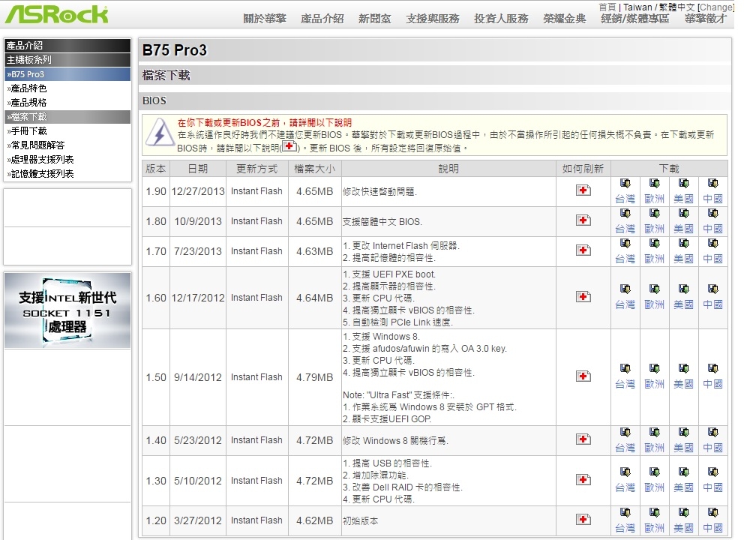Screen dimensions: 756x540
Task: Open how-to-flash icon for version 1.20
Action: (583, 519)
